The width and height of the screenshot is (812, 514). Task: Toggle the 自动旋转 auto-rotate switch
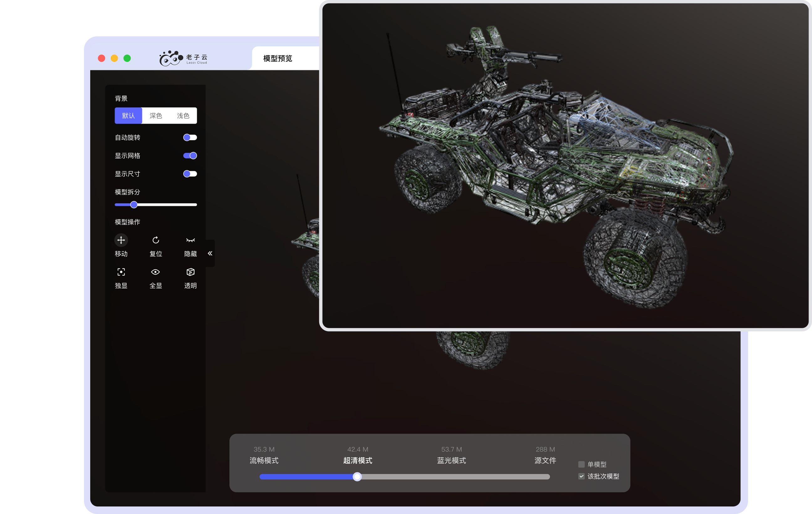190,137
